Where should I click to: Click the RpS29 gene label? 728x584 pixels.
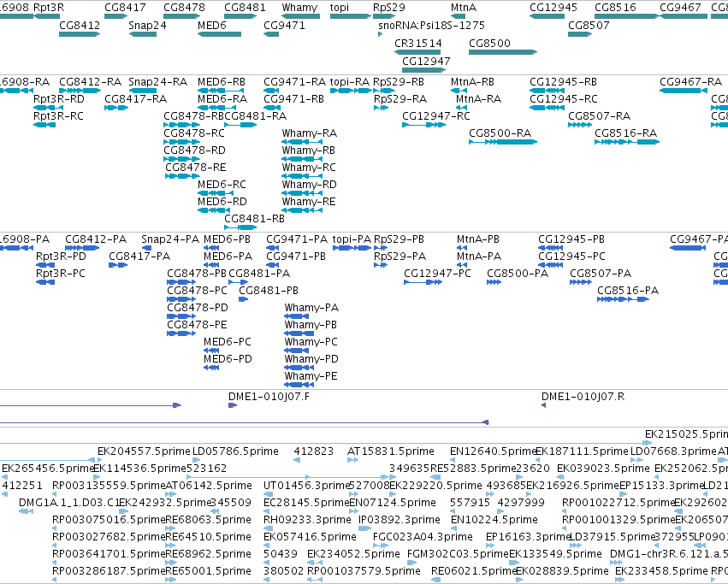(x=389, y=8)
